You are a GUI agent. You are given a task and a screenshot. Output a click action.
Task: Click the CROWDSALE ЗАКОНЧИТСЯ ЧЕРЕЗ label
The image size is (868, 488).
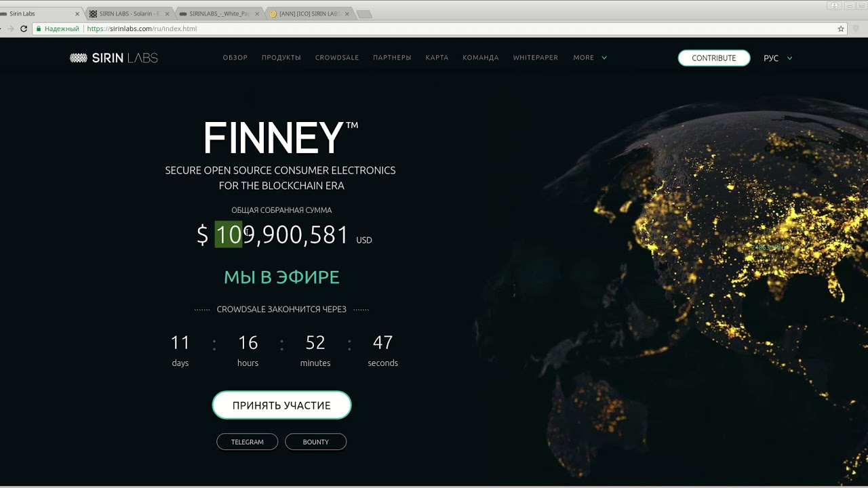[281, 309]
